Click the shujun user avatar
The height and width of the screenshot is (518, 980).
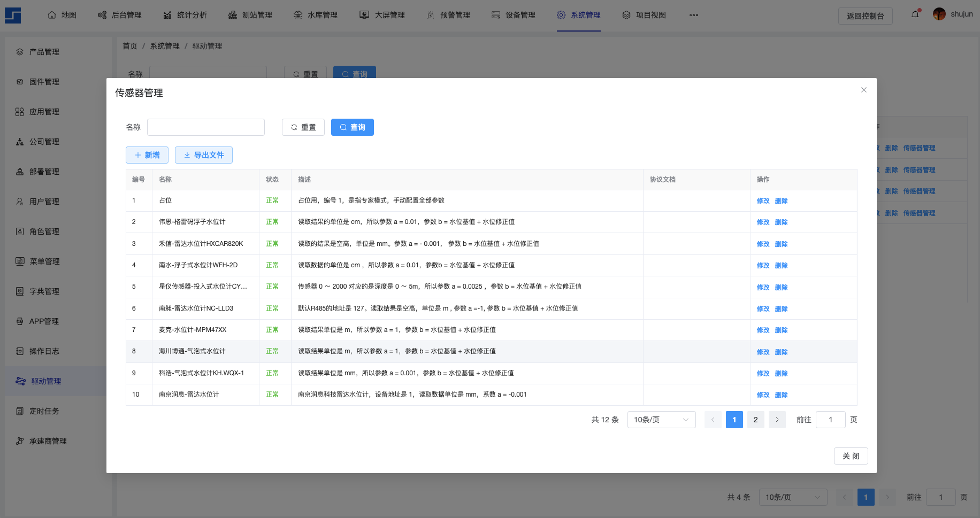(x=939, y=14)
